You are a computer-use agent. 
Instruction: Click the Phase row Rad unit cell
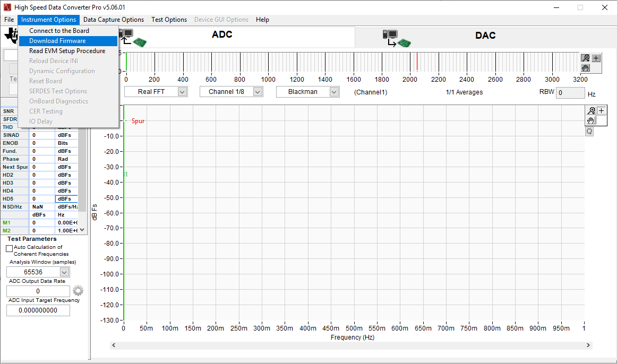coord(66,159)
